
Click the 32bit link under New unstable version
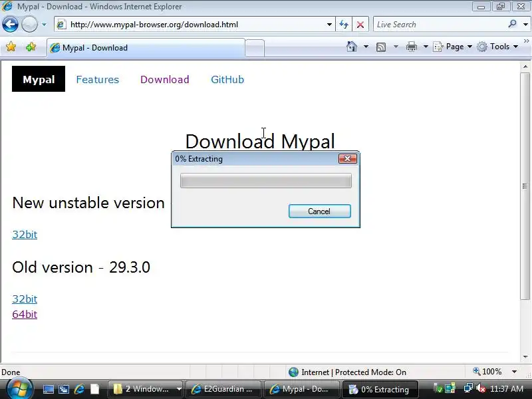coord(25,235)
